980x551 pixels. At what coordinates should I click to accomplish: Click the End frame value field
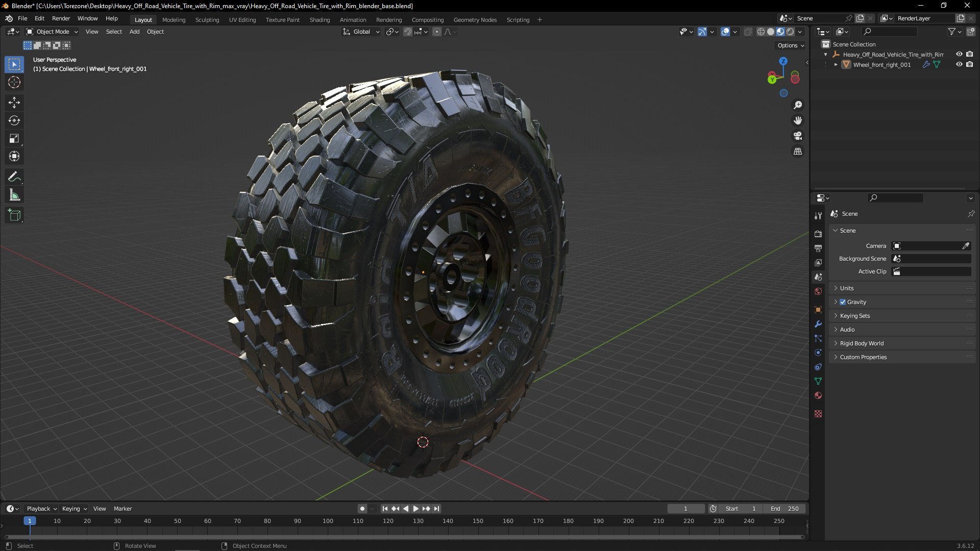pyautogui.click(x=785, y=509)
